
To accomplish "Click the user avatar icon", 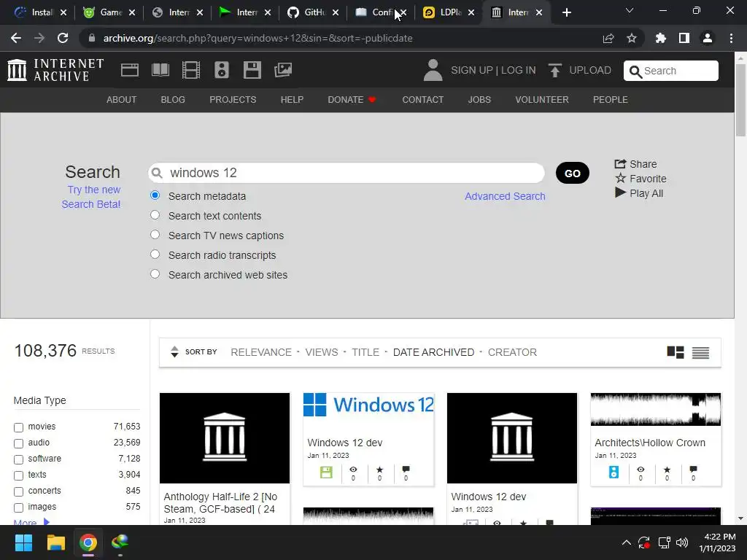I will click(x=433, y=70).
